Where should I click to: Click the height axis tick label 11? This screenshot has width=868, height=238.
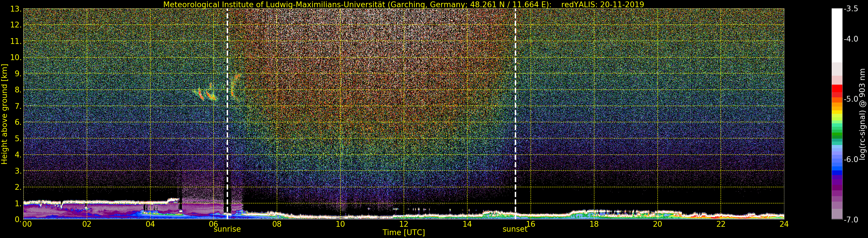pos(16,41)
